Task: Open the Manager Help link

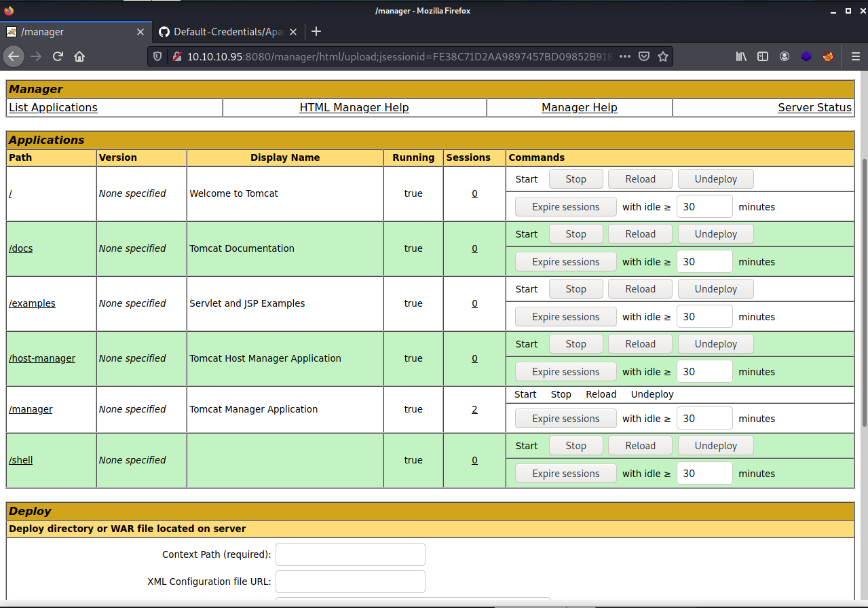Action: click(580, 107)
